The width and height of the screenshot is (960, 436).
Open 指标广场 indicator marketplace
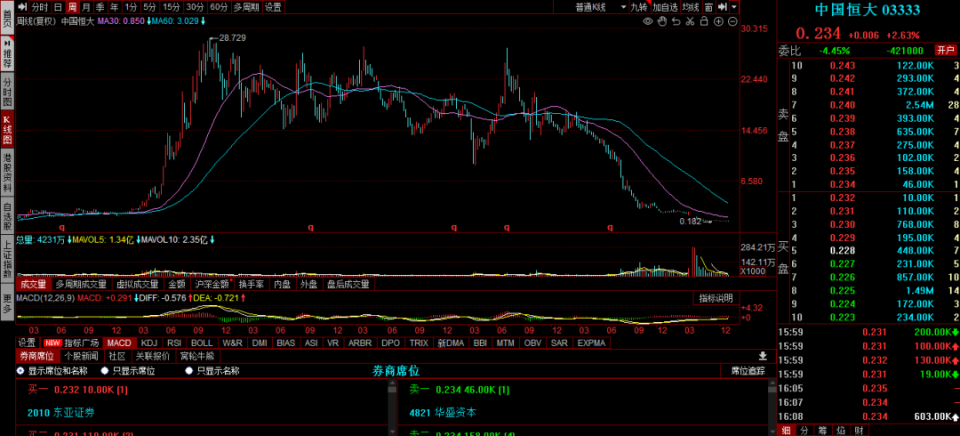pos(81,343)
